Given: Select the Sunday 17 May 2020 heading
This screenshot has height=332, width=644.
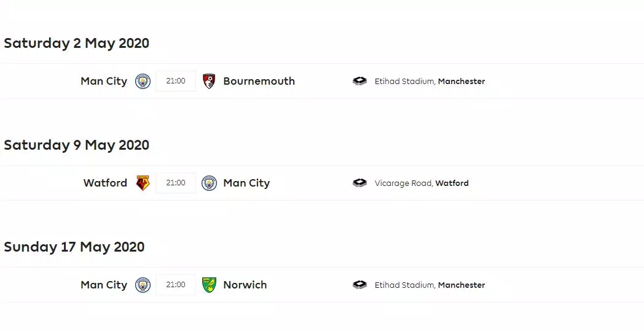Looking at the screenshot, I should [74, 247].
